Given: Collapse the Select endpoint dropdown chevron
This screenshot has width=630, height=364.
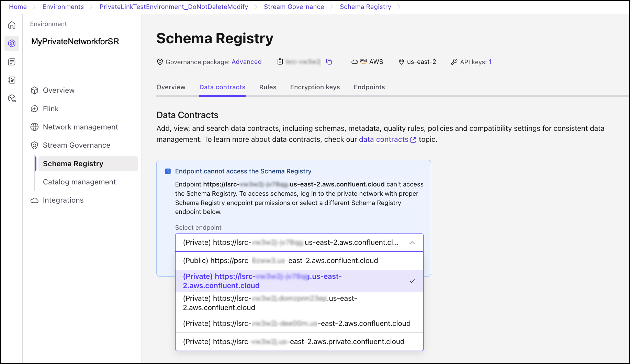Looking at the screenshot, I should pos(412,242).
